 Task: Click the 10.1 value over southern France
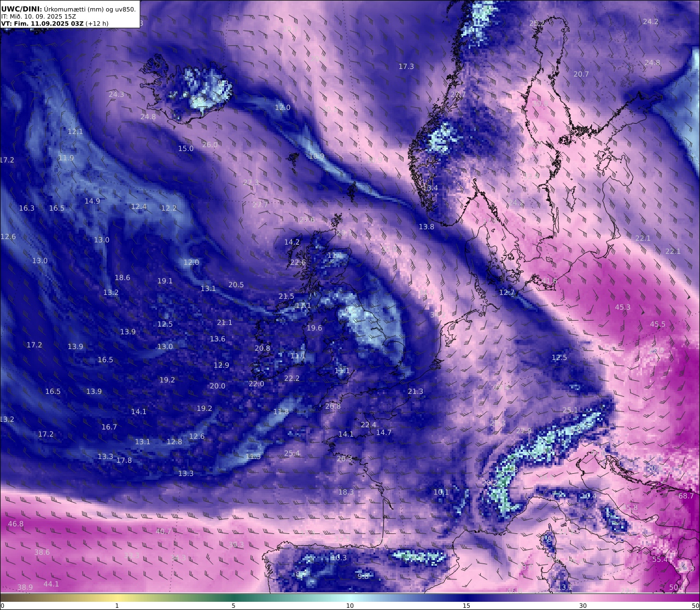pyautogui.click(x=441, y=492)
